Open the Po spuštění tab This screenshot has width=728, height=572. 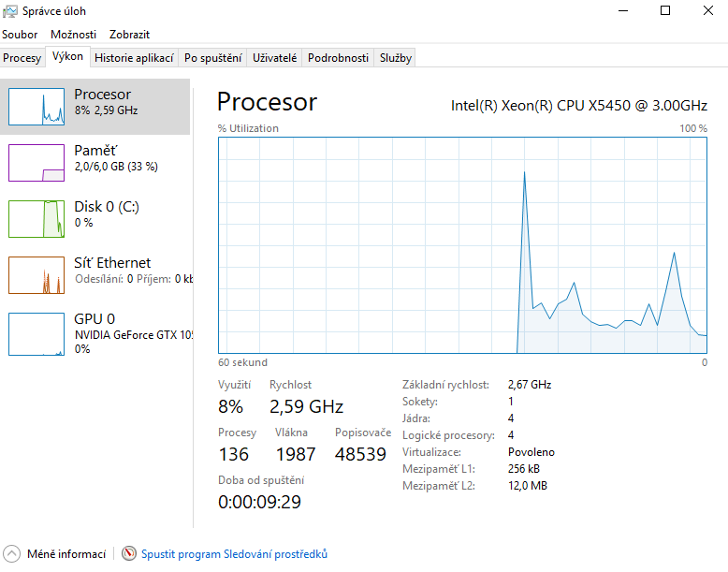coord(212,58)
